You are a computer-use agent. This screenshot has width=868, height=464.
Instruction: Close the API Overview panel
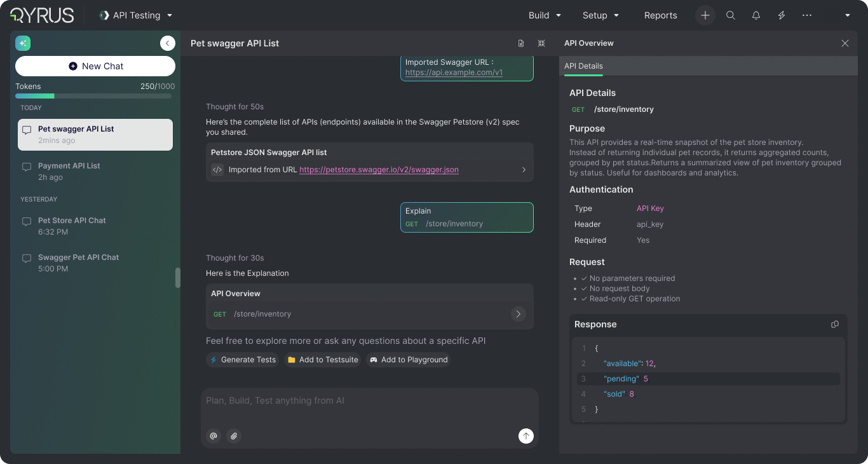pyautogui.click(x=845, y=43)
